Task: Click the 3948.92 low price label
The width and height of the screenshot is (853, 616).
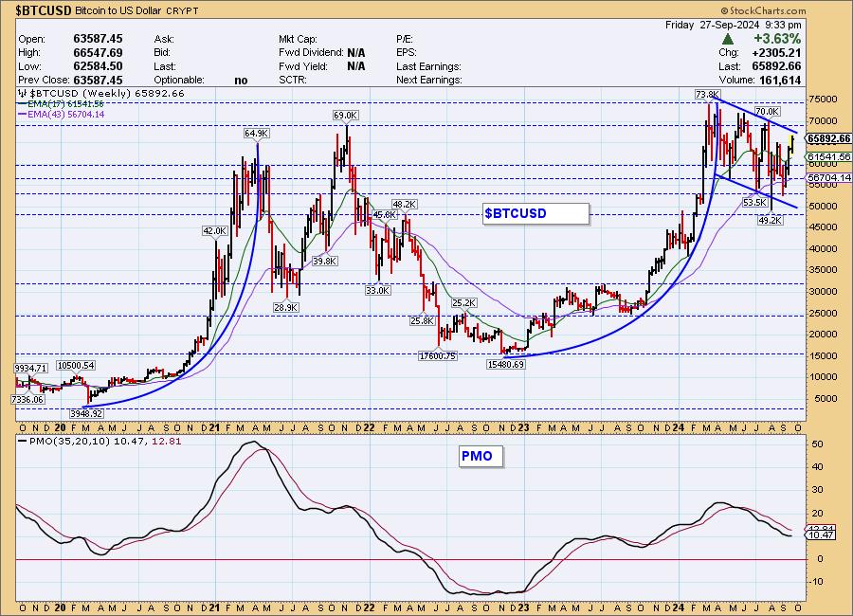Action: [86, 413]
